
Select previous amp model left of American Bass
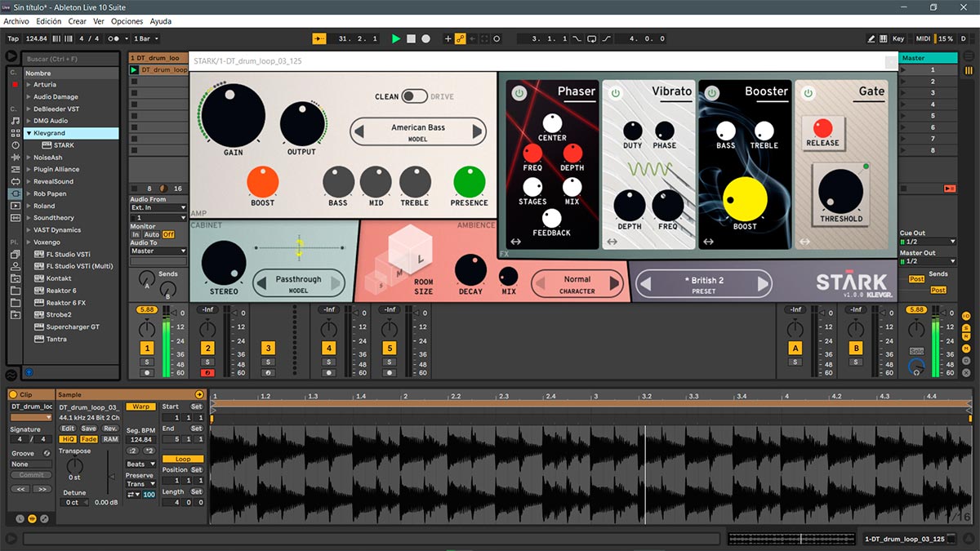(359, 131)
